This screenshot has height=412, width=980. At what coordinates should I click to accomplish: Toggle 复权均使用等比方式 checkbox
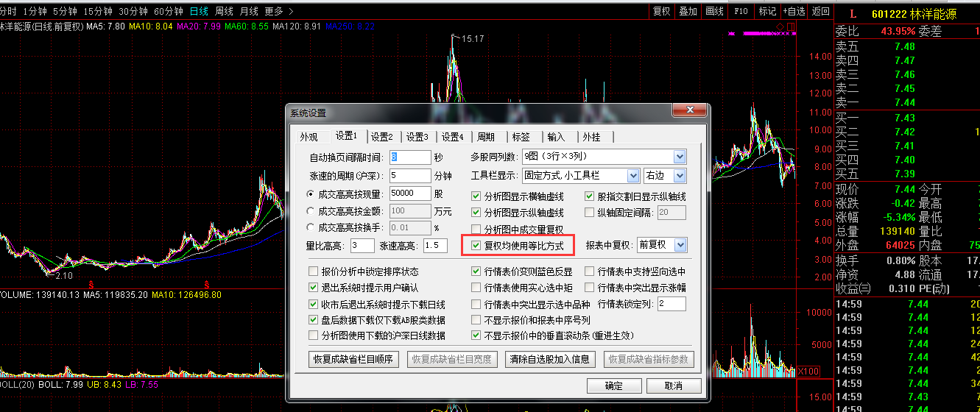click(476, 245)
